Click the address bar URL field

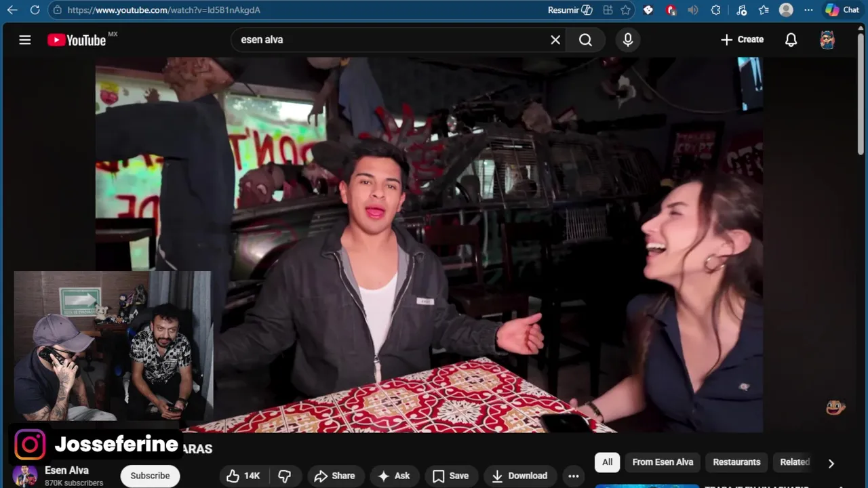pos(298,10)
